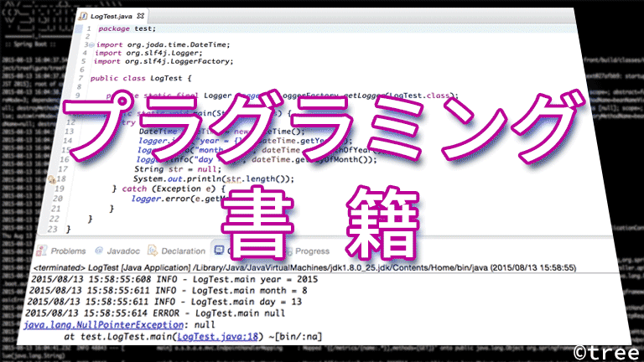This screenshot has width=644, height=362.
Task: Click '} catch (Exception e) {' line
Action: click(x=169, y=189)
